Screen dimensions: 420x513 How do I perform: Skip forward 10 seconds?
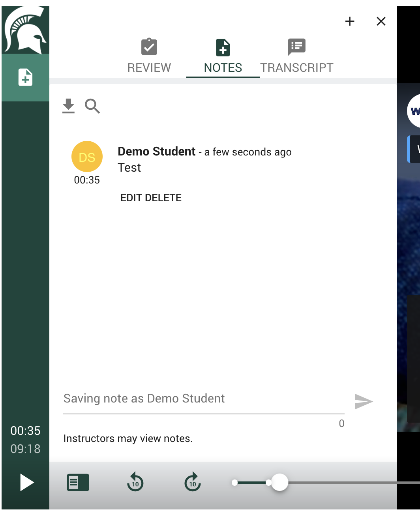click(x=193, y=482)
